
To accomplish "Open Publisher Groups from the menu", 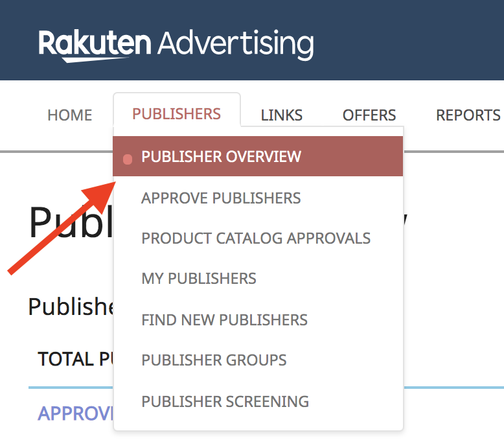I will pos(214,360).
